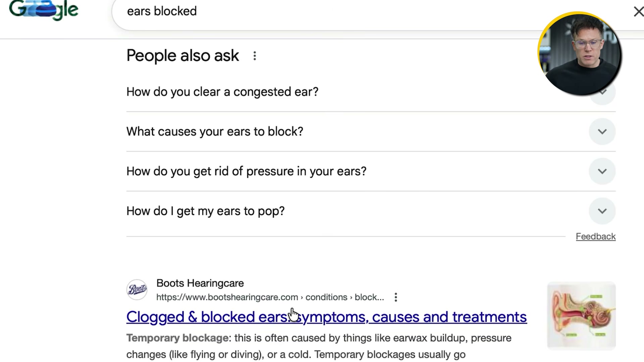Click the 'People also ask' heading
This screenshot has width=644, height=362.
pos(182,56)
